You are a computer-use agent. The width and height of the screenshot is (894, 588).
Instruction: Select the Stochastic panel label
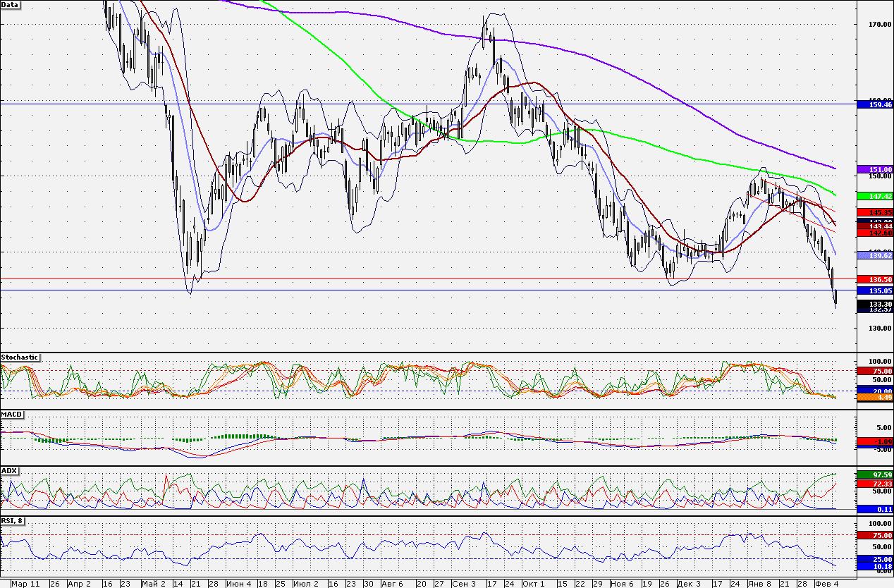coord(20,357)
